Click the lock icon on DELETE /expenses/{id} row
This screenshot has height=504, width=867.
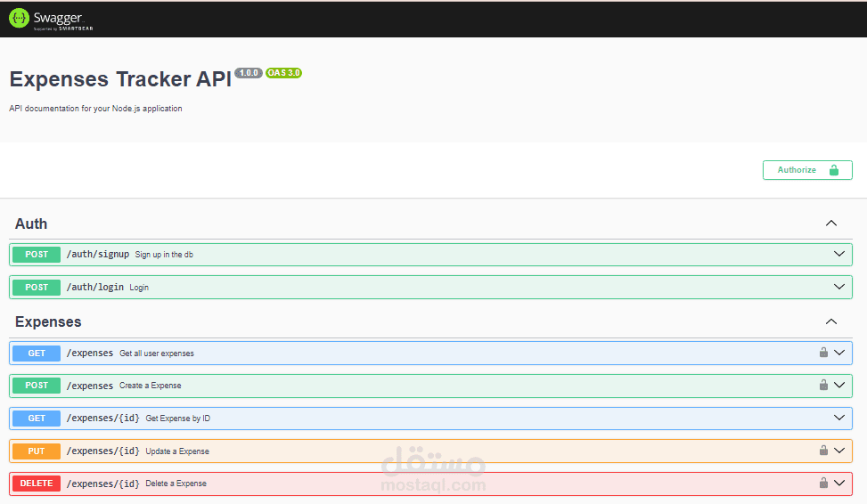(x=823, y=483)
